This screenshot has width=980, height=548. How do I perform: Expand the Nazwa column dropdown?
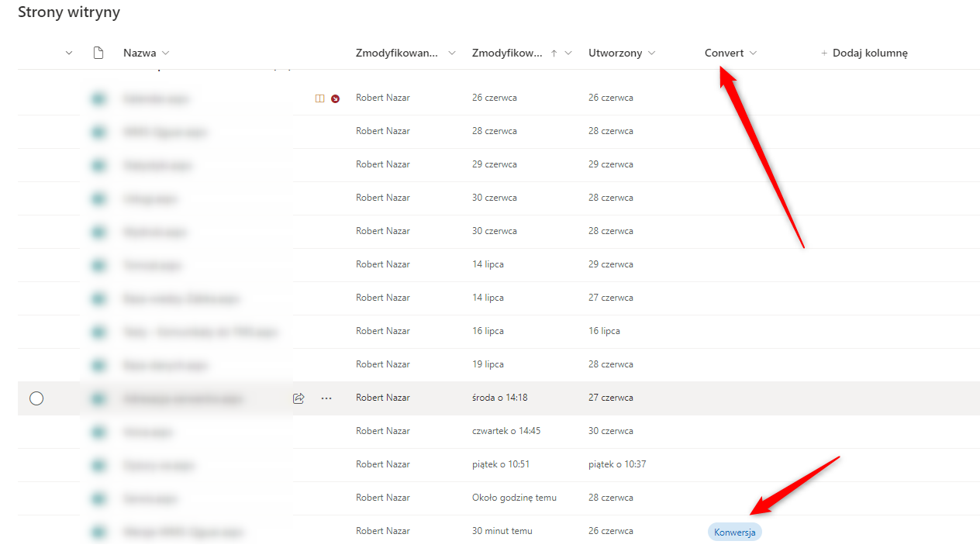tap(165, 53)
